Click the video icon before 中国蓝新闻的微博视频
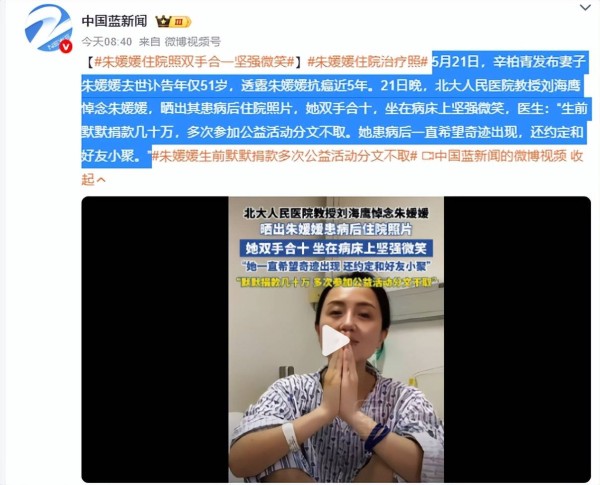The image size is (600, 485). (x=428, y=156)
